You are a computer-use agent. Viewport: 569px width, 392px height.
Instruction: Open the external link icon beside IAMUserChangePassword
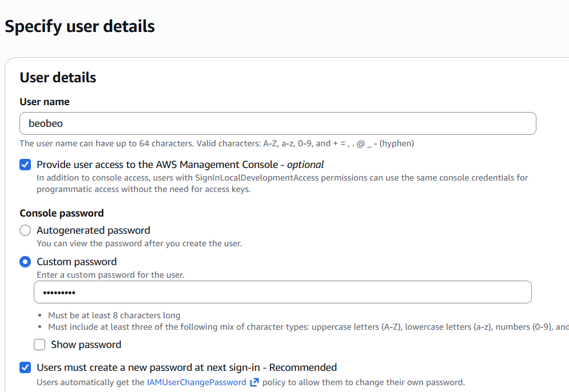click(254, 382)
